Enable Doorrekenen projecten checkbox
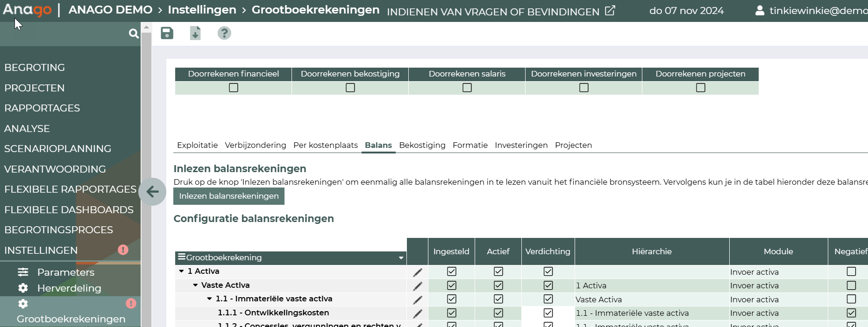 click(701, 88)
